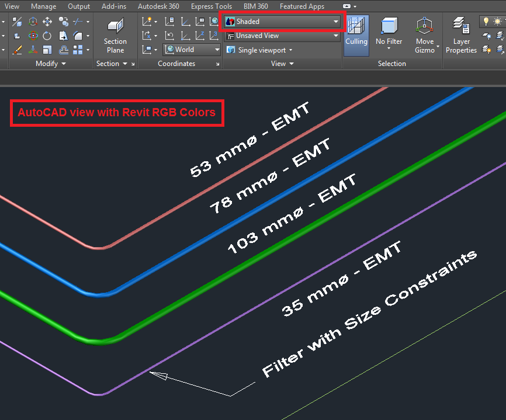The width and height of the screenshot is (506, 420).
Task: Open the Manage ribbon tab
Action: pyautogui.click(x=43, y=6)
